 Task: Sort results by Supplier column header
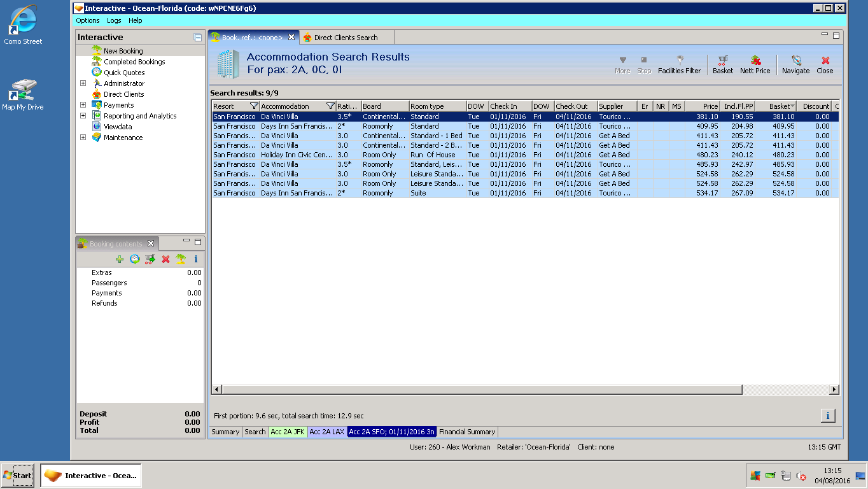(617, 106)
